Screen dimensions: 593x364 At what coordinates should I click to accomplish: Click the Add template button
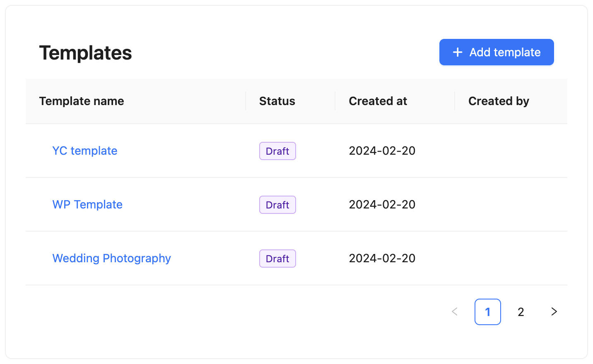click(497, 52)
